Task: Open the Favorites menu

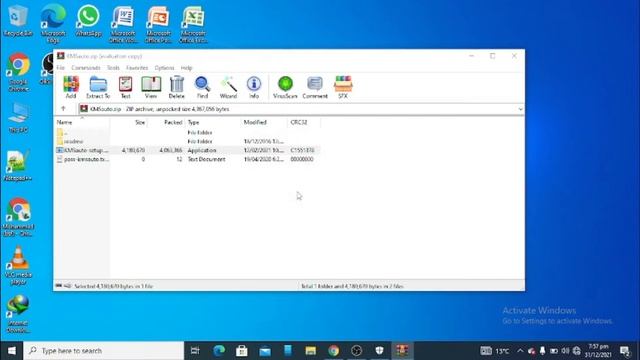Action: point(137,68)
